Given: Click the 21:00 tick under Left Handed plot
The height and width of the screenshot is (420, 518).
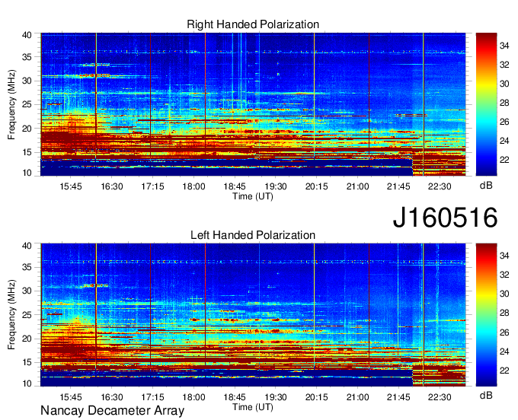Looking at the screenshot, I should click(357, 396).
